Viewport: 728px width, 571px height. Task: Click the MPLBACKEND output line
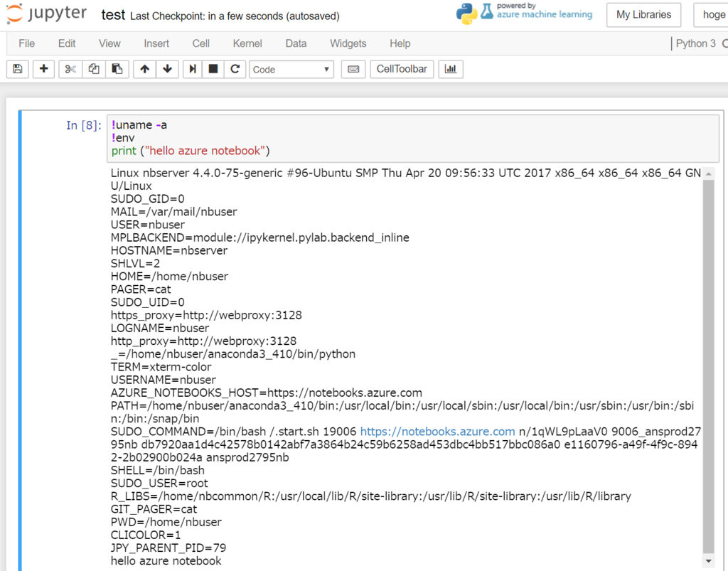[x=260, y=238]
